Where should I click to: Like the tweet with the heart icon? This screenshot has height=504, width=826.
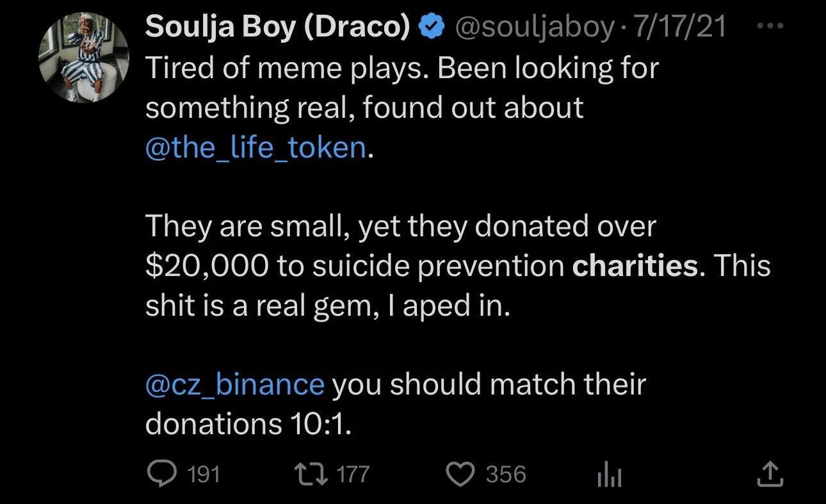click(458, 474)
